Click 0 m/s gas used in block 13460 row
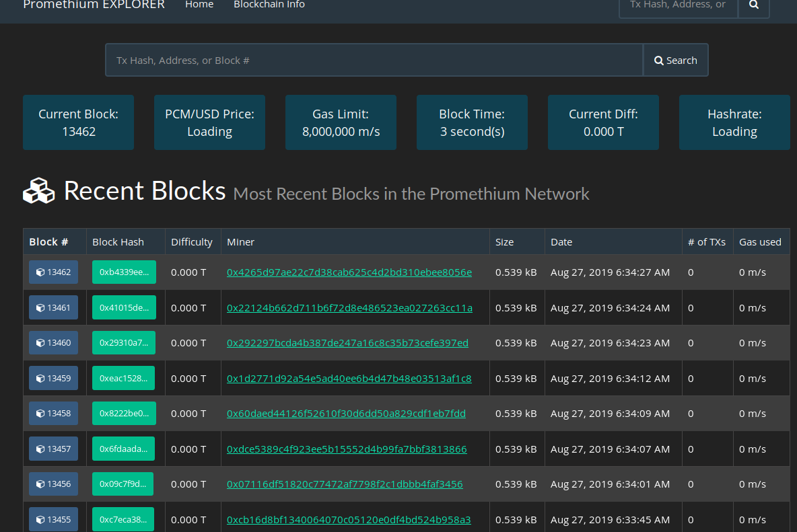Screen dimensions: 797x532 coord(753,342)
